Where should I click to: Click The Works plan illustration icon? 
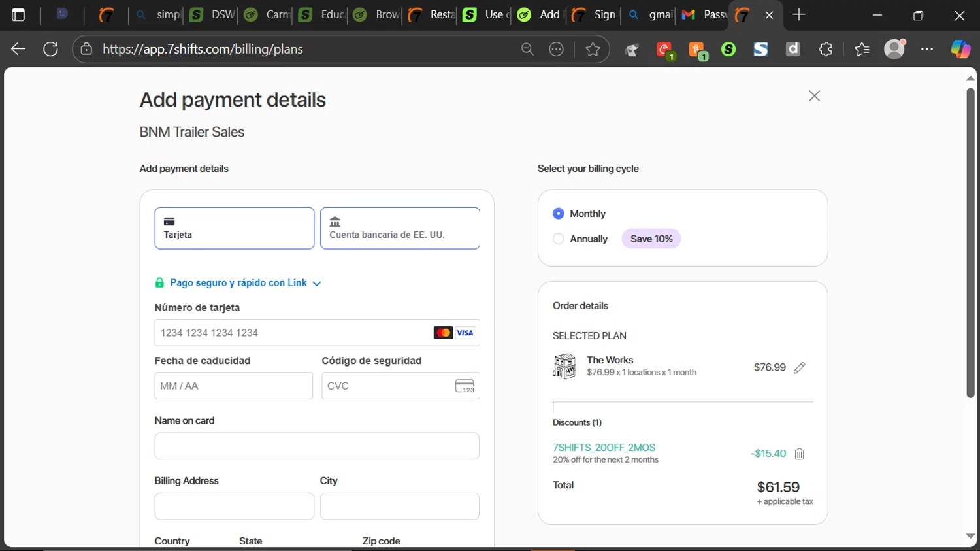[564, 366]
